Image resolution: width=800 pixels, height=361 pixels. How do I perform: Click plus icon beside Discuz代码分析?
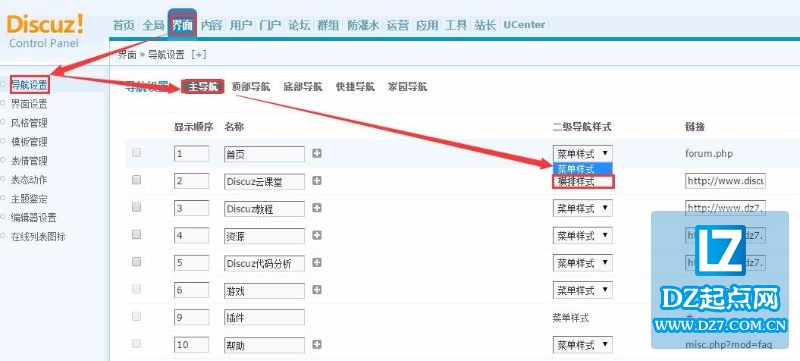pos(317,262)
